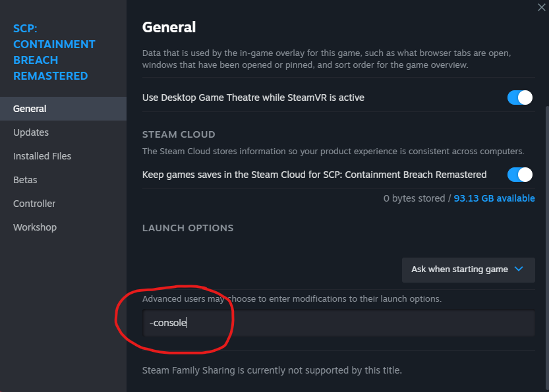The width and height of the screenshot is (549, 392).
Task: Click the launch options text field containing -console
Action: 338,323
